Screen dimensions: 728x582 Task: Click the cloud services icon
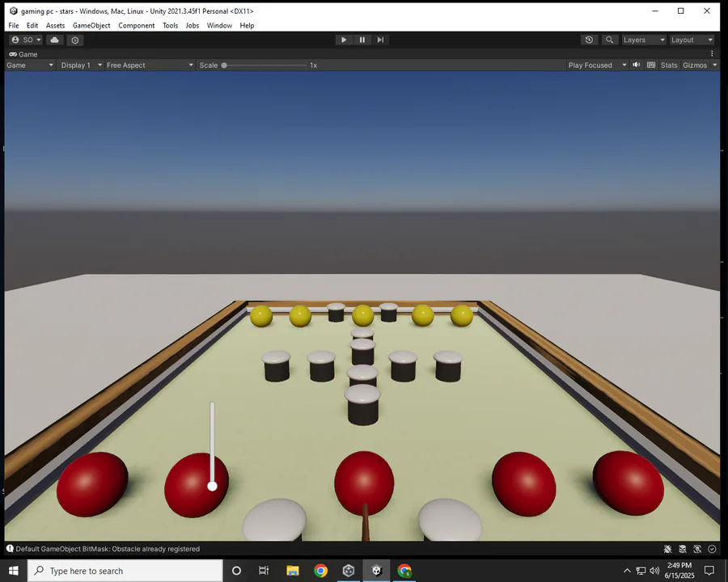tap(55, 40)
